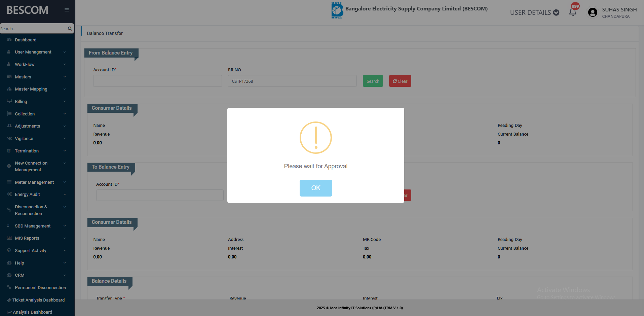Click the CRM icon in sidebar
Viewport: 644px width, 316px height.
(x=9, y=275)
